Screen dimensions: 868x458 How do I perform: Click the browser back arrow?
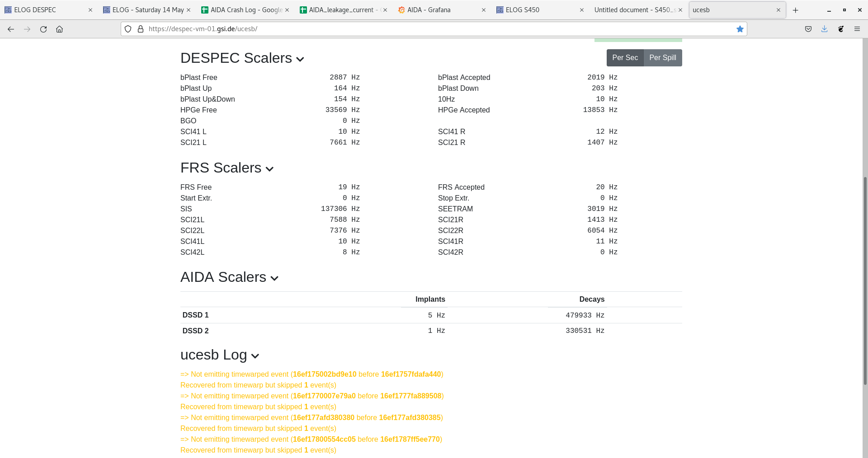(11, 29)
